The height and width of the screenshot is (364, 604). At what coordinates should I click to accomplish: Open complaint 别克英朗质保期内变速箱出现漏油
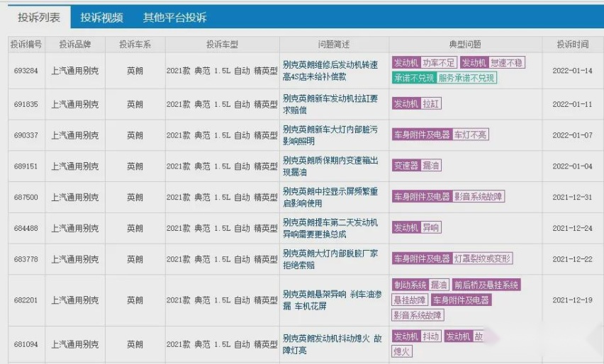point(330,166)
